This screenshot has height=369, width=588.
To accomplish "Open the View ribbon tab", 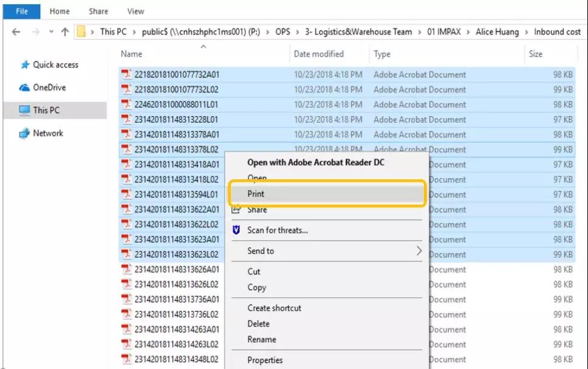I will [x=135, y=11].
